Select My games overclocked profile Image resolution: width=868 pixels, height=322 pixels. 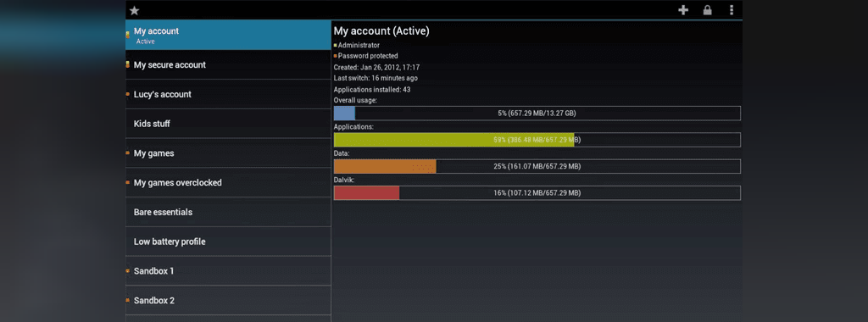point(228,182)
